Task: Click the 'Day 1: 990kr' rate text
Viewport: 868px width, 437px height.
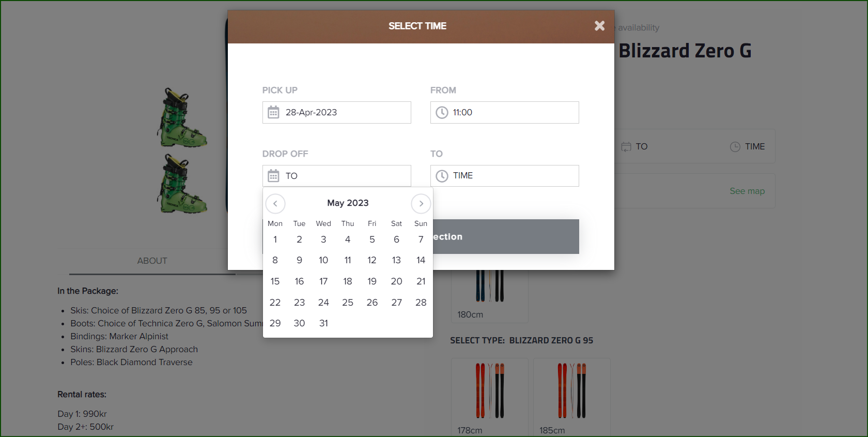Action: 82,414
